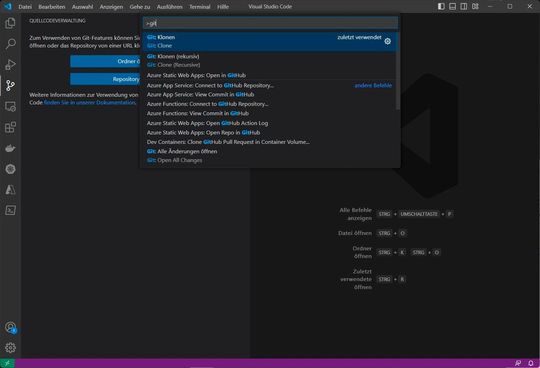Click the feedback icon in status bar
Viewport: 540px width, 368px height.
point(518,363)
